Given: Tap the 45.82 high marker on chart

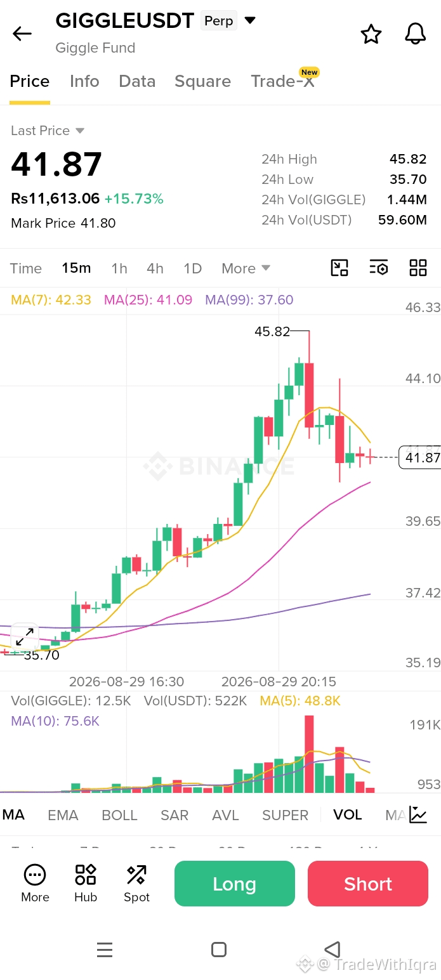Looking at the screenshot, I should [272, 331].
